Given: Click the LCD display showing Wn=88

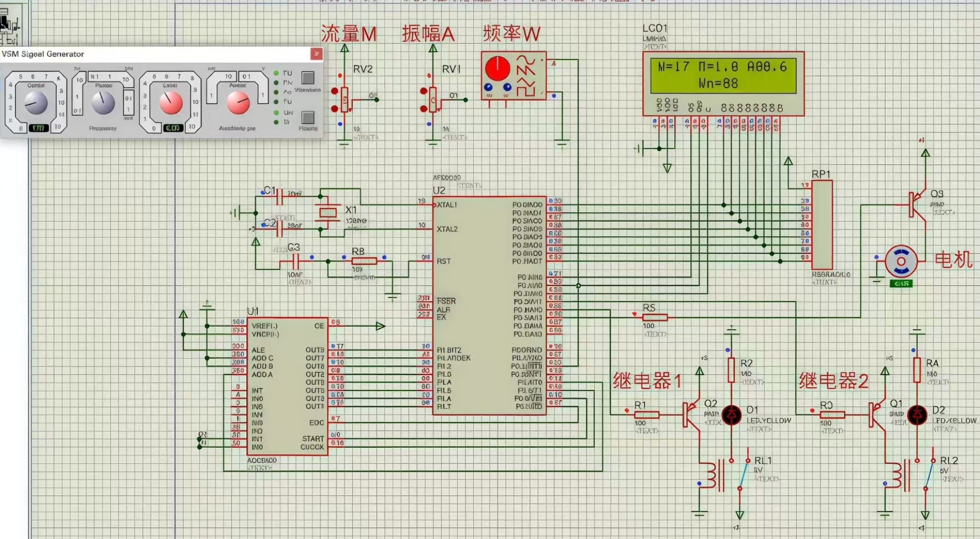Looking at the screenshot, I should (723, 76).
